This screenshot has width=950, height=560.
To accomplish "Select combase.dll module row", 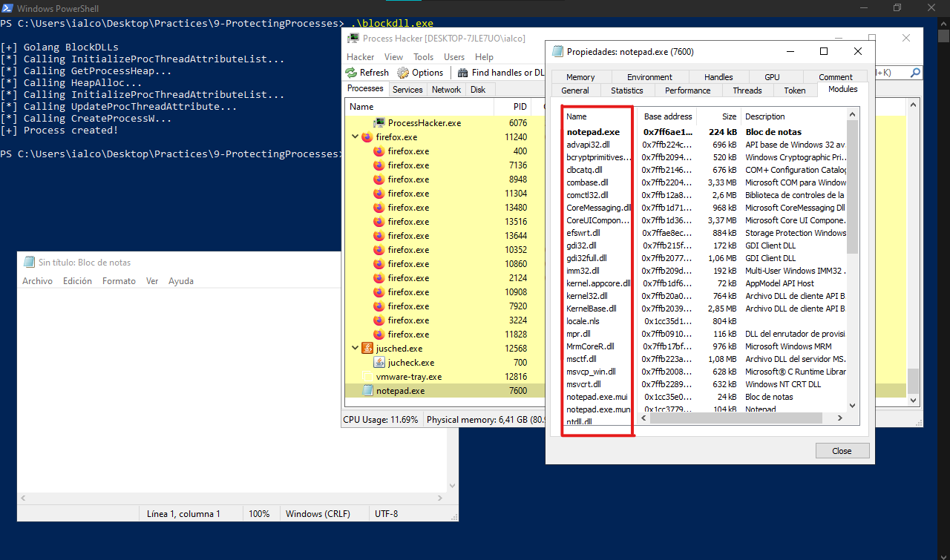I will [x=704, y=182].
